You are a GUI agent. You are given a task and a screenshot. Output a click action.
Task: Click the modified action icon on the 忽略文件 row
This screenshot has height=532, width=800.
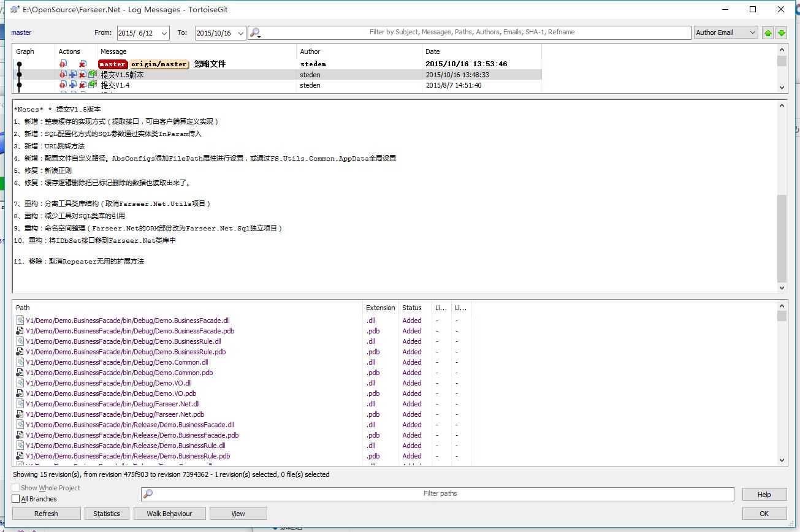pyautogui.click(x=63, y=64)
